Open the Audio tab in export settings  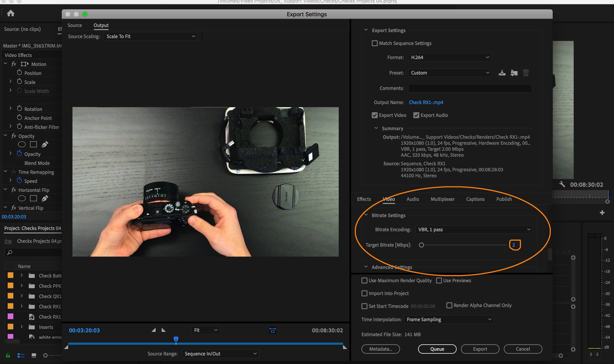[413, 199]
